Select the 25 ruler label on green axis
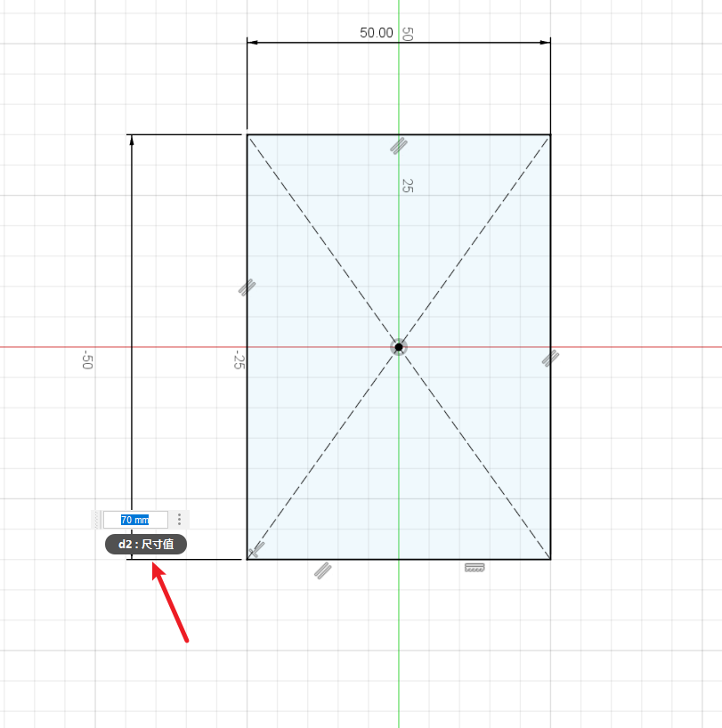The width and height of the screenshot is (722, 728). pyautogui.click(x=407, y=186)
